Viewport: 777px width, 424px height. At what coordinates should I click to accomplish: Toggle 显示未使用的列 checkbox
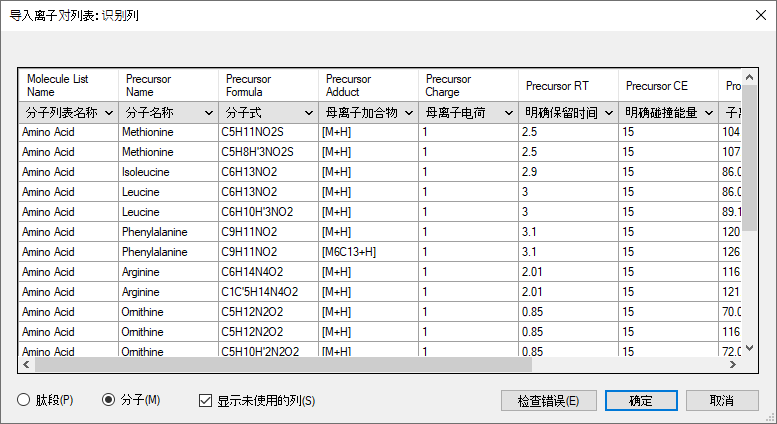click(206, 400)
